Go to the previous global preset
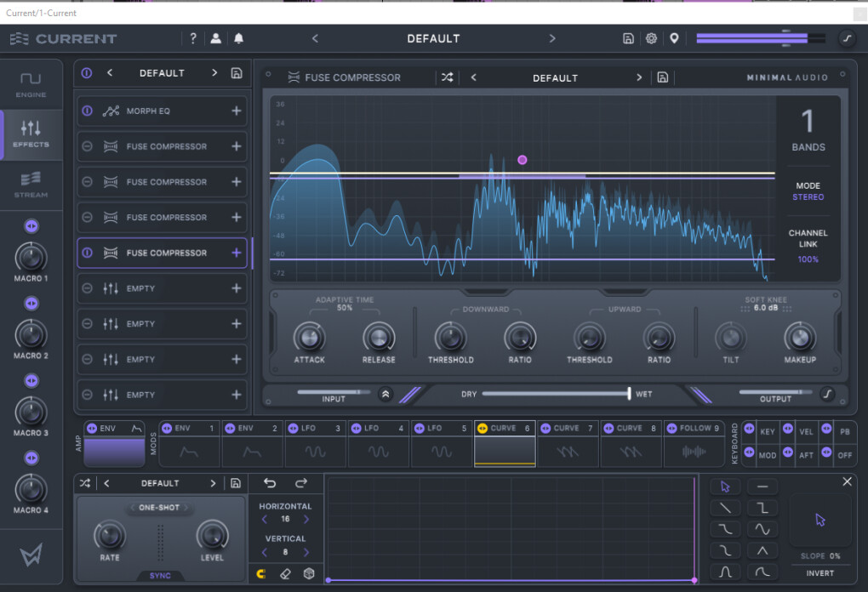This screenshot has width=868, height=592. coord(315,38)
